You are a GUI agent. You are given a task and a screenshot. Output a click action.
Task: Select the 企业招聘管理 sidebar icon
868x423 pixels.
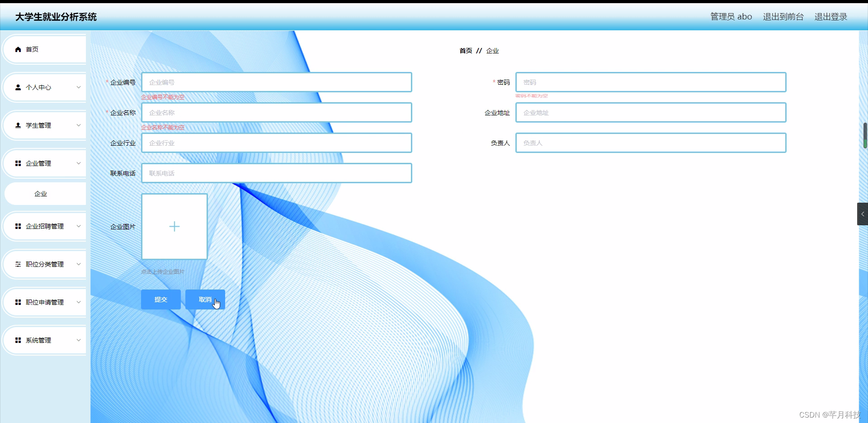pyautogui.click(x=18, y=226)
